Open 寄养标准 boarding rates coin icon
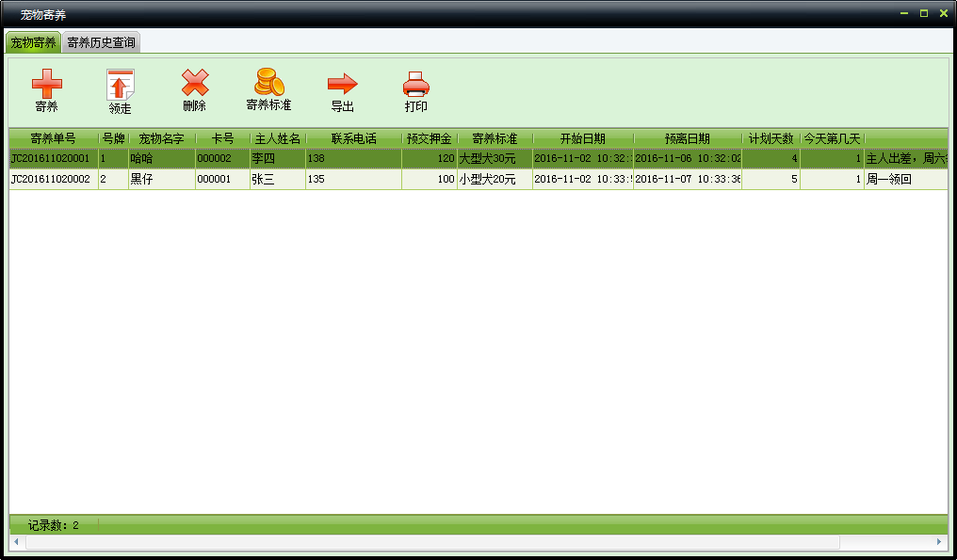 pos(268,83)
